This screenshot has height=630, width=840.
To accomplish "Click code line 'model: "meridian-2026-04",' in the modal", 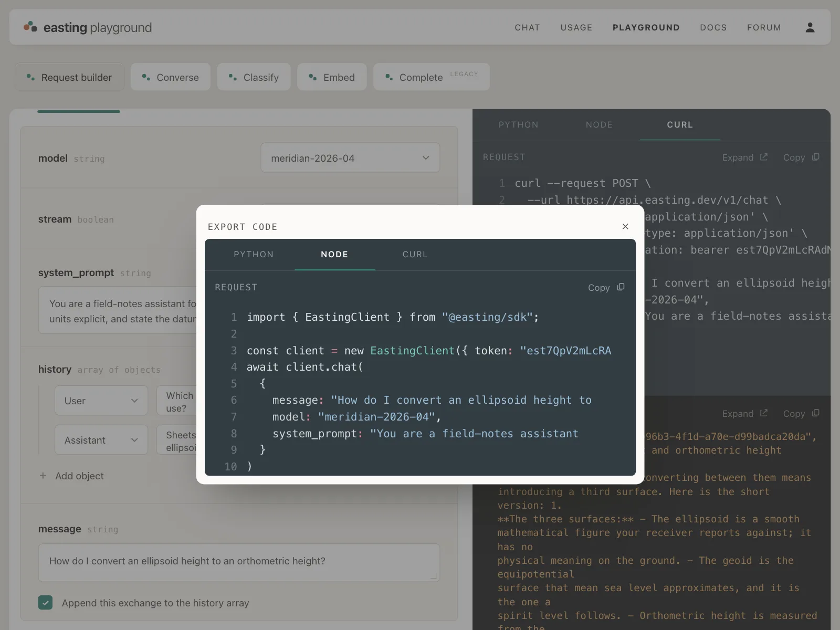I will (x=356, y=417).
